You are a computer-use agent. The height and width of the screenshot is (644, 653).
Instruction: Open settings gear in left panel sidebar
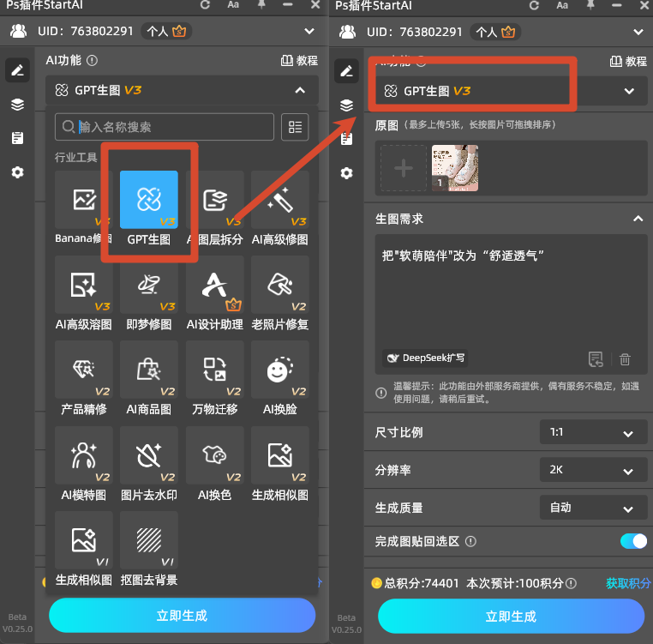click(x=17, y=172)
